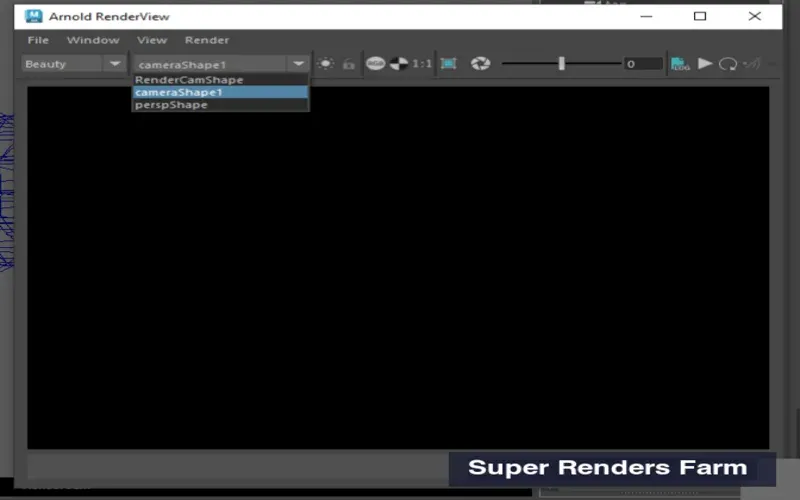The image size is (800, 500).
Task: Click the Maya icon in title bar
Action: pyautogui.click(x=34, y=16)
